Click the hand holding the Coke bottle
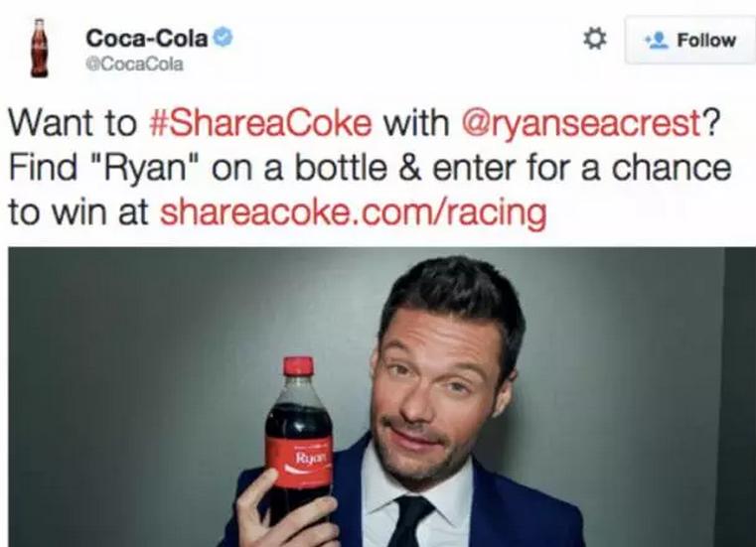Screen dimensions: 756x547 282,512
